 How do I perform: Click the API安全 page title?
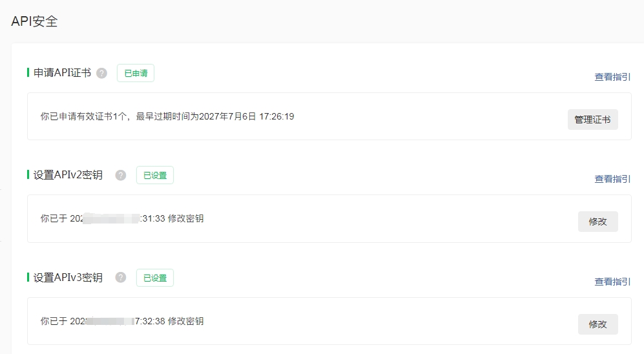(x=34, y=21)
